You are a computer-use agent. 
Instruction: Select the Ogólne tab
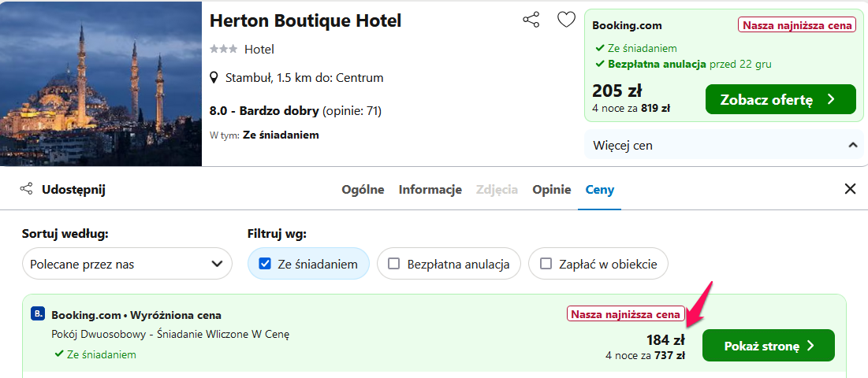tap(363, 190)
